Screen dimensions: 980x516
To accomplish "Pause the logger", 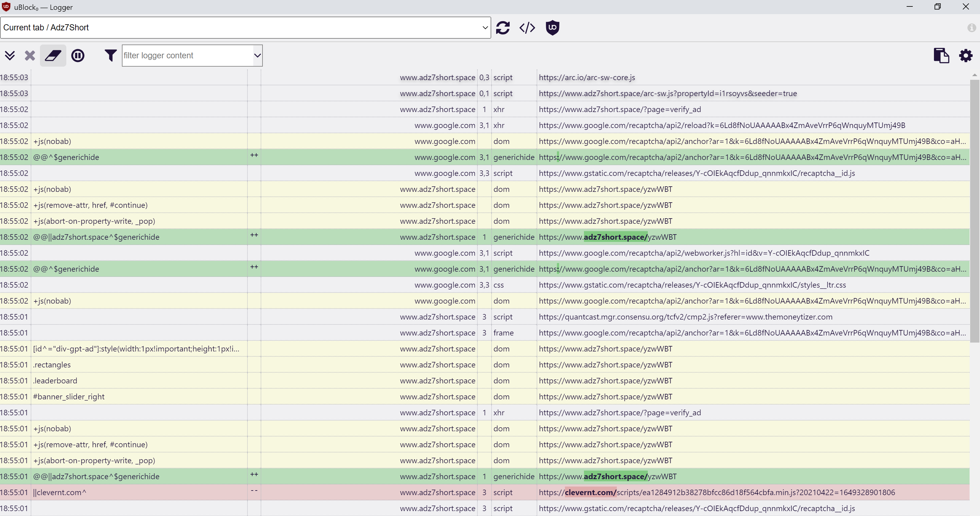I will tap(78, 56).
